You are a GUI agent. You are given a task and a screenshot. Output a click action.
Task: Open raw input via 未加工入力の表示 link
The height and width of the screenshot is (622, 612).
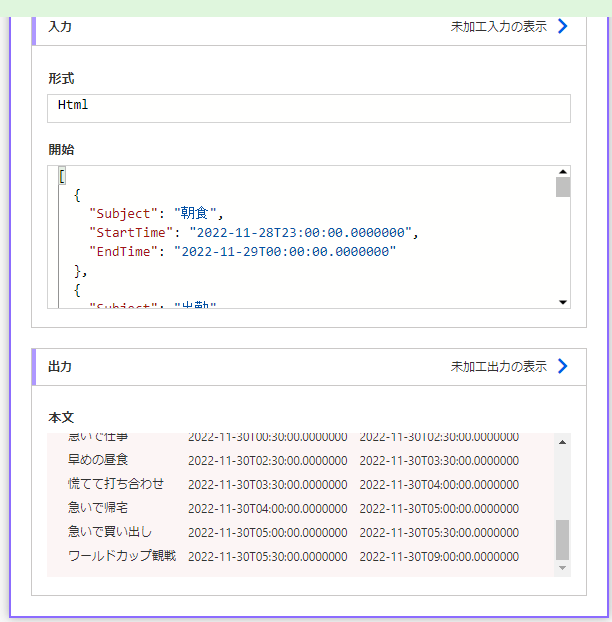[499, 27]
